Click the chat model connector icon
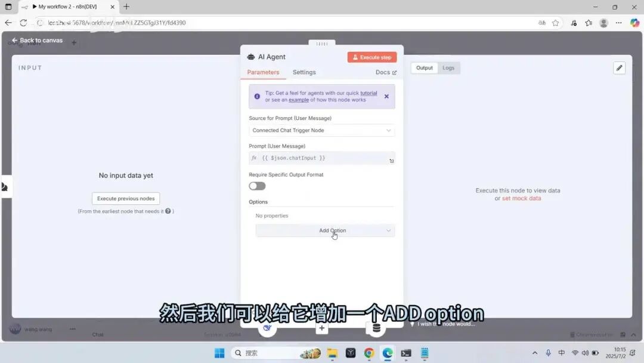644x363 pixels. click(267, 328)
